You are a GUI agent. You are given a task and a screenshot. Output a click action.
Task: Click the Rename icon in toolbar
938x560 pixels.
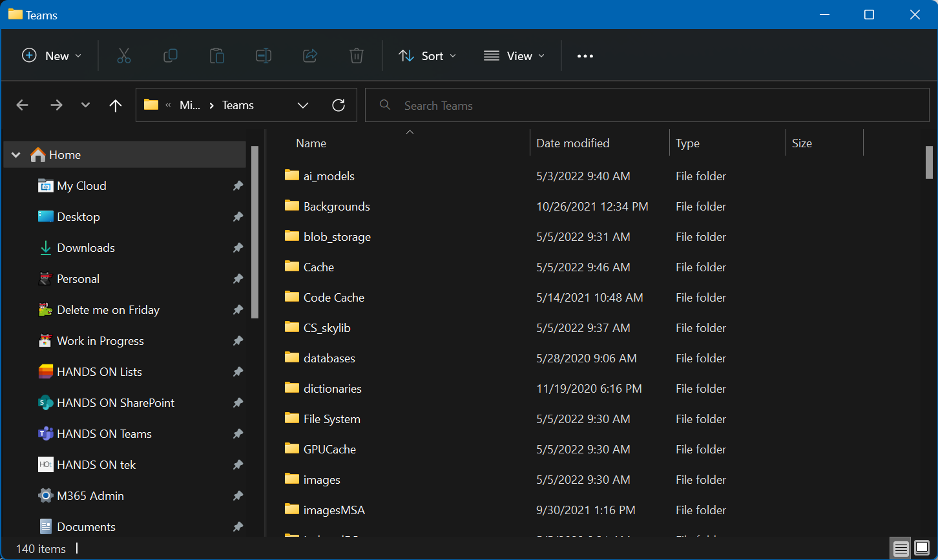264,56
